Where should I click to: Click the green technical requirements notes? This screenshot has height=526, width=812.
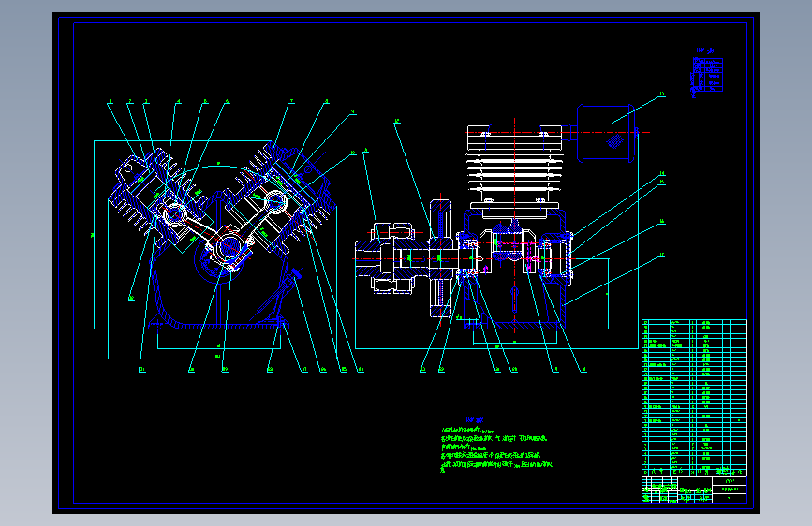495,449
